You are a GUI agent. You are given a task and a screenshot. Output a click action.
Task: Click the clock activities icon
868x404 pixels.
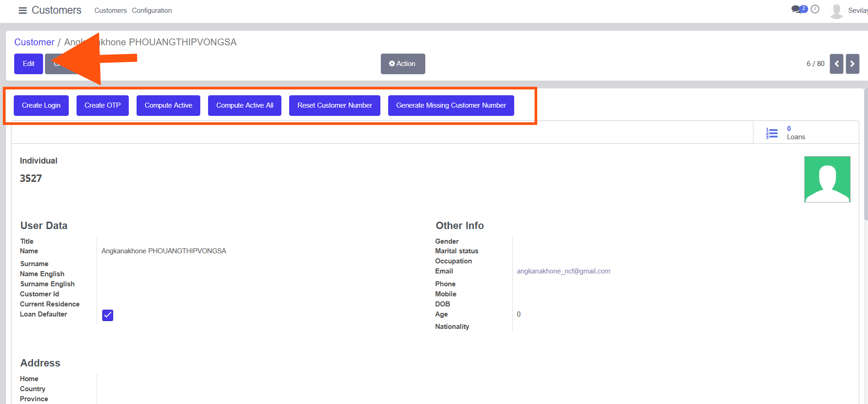[815, 9]
